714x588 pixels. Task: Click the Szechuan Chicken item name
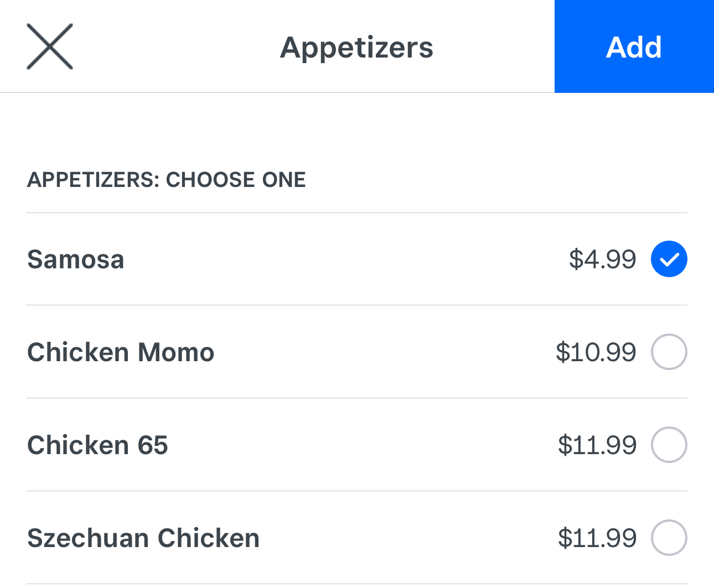coord(143,538)
